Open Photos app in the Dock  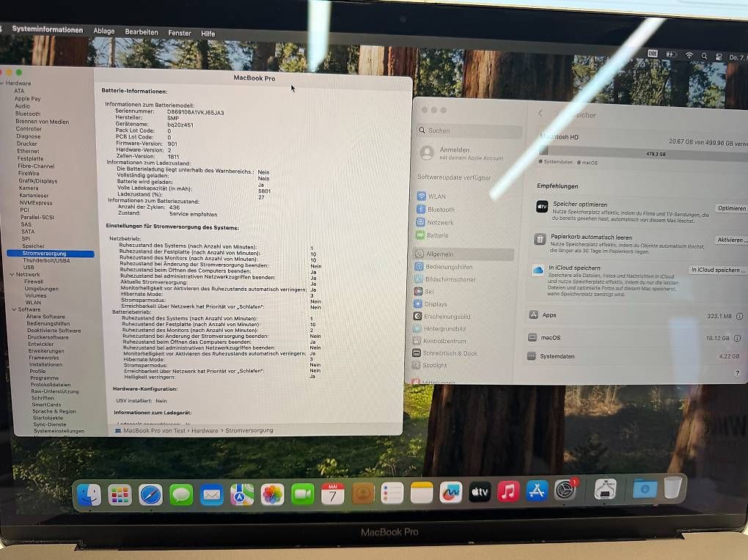point(273,494)
